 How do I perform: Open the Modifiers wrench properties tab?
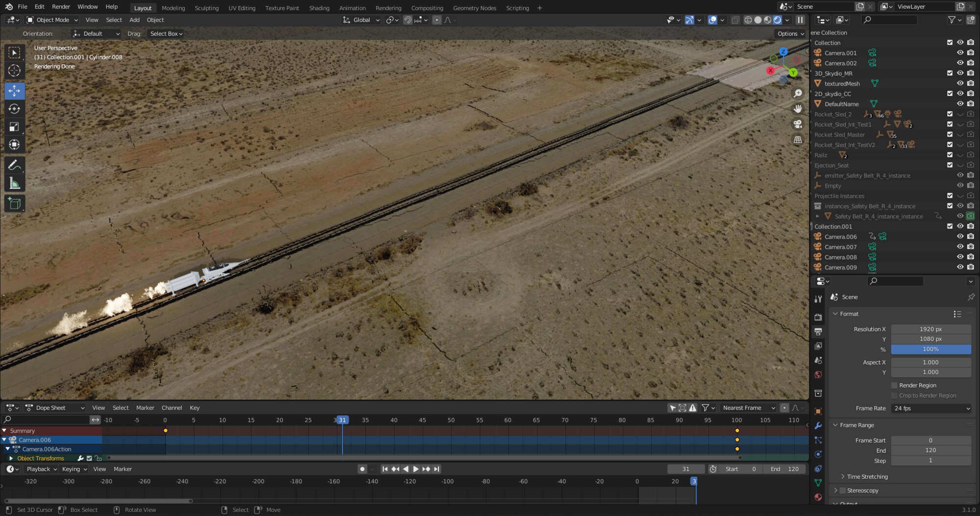818,425
